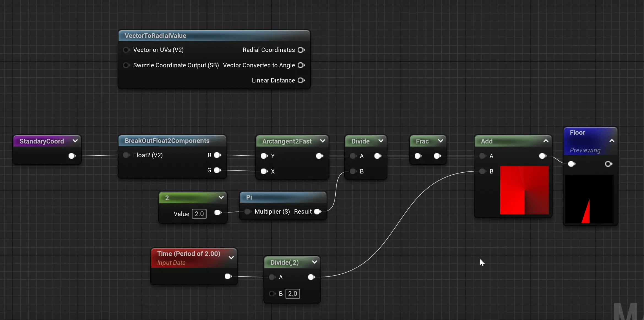Click the Time node output pin
Viewport: 644px width, 320px height.
(x=228, y=277)
